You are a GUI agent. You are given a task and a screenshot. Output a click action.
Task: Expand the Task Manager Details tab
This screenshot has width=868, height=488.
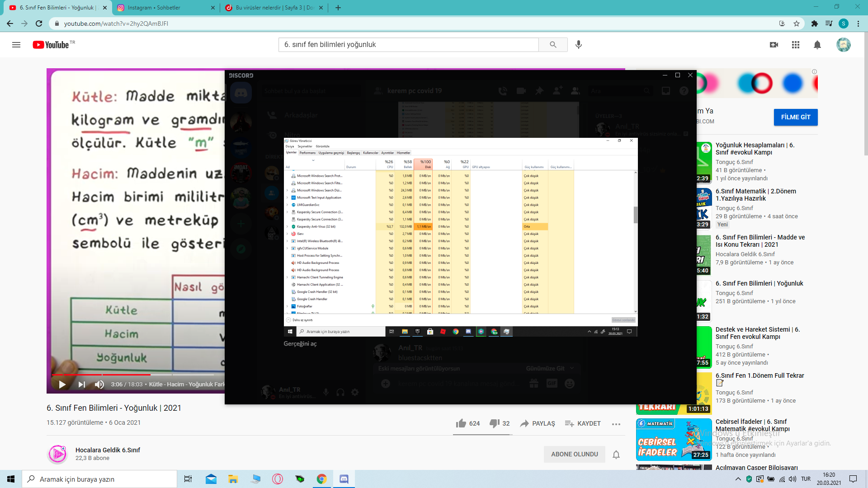tap(388, 153)
